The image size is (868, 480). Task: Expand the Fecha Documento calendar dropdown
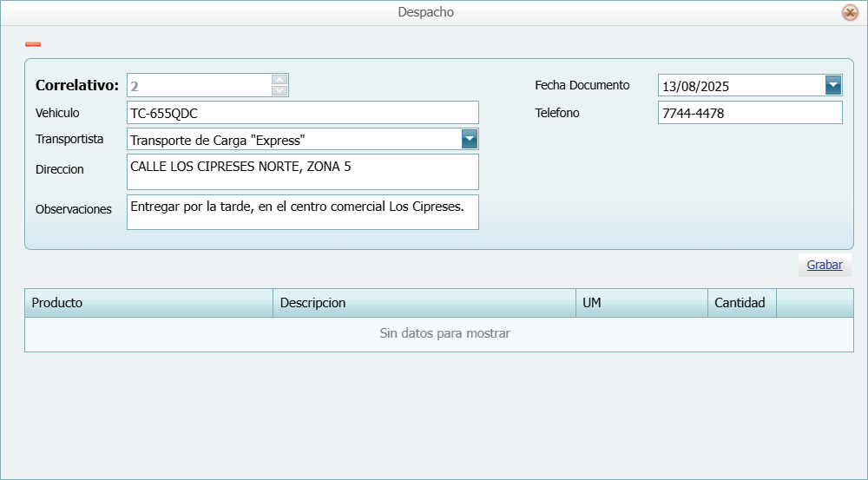(x=833, y=85)
